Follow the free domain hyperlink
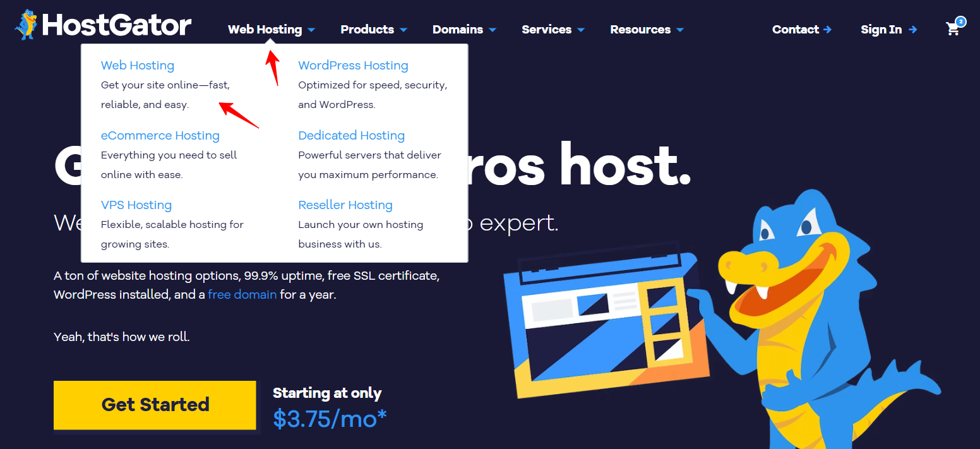The width and height of the screenshot is (980, 449). click(x=242, y=294)
